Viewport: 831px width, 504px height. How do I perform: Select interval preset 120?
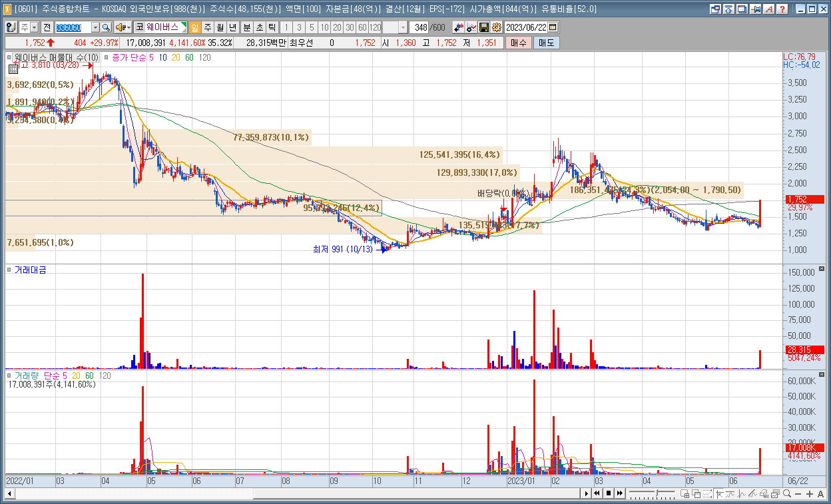coord(375,27)
